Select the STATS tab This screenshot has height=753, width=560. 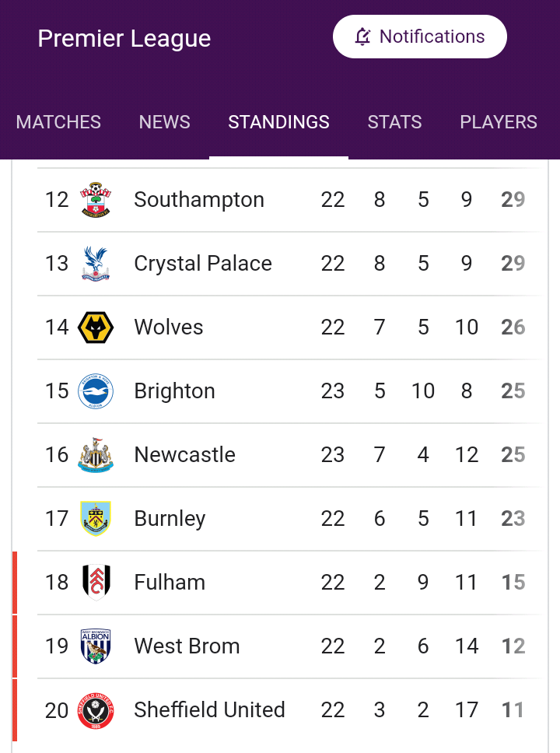coord(395,122)
